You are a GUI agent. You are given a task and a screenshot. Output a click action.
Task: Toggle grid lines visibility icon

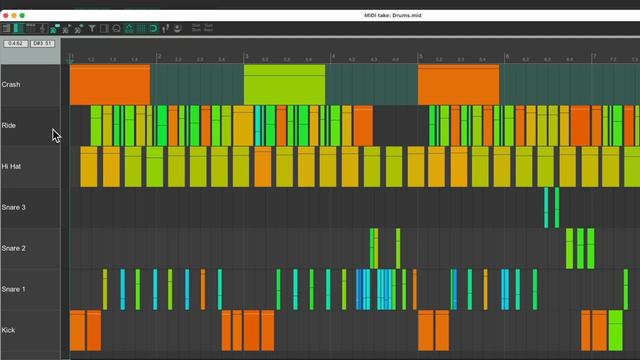[141, 28]
